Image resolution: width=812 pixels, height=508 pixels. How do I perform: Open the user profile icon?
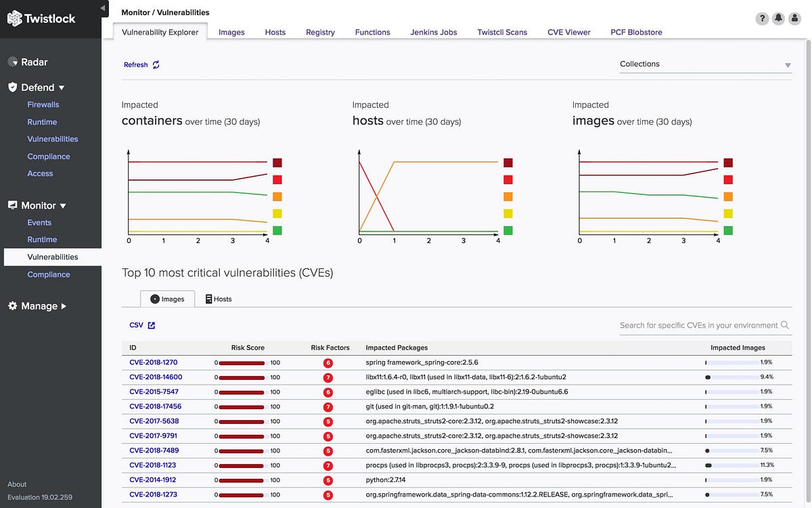[794, 18]
